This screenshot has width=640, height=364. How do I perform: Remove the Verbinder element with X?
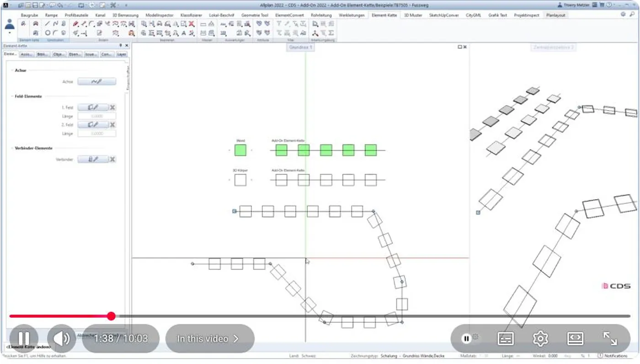(x=112, y=159)
